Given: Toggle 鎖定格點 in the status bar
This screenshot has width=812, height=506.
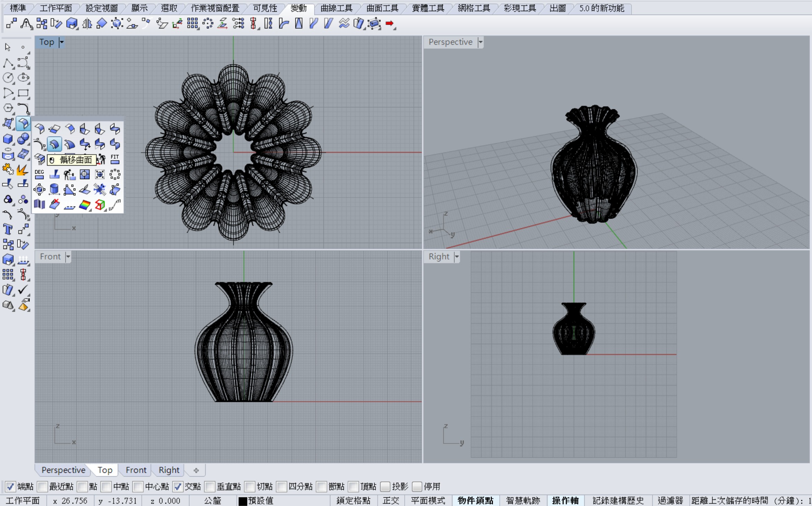Looking at the screenshot, I should [353, 500].
